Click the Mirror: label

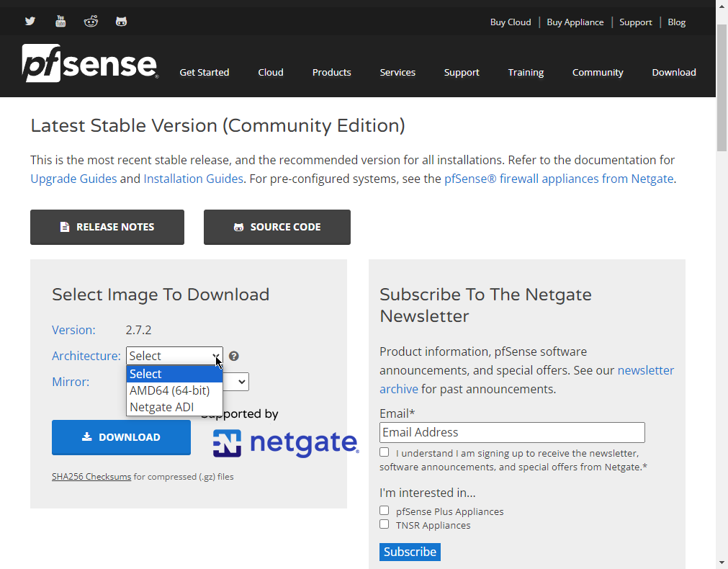[x=71, y=382]
